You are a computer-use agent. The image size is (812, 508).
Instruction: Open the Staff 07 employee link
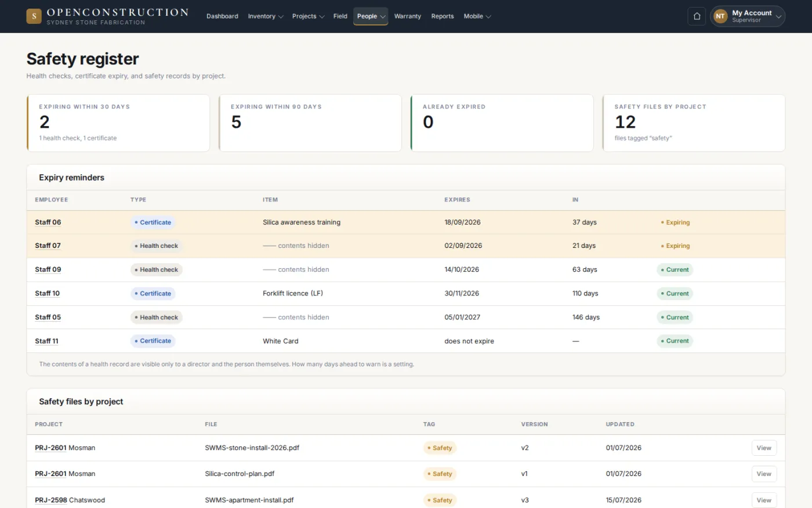click(48, 246)
